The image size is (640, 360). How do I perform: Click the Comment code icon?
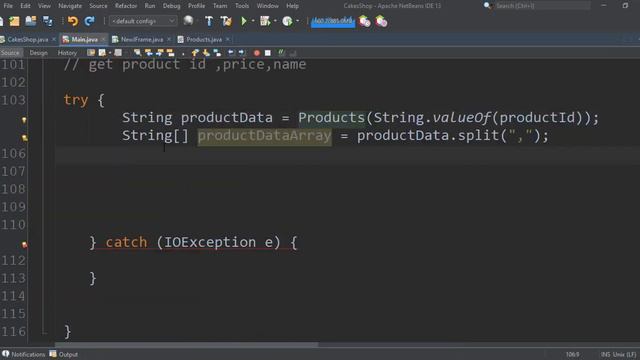(281, 53)
